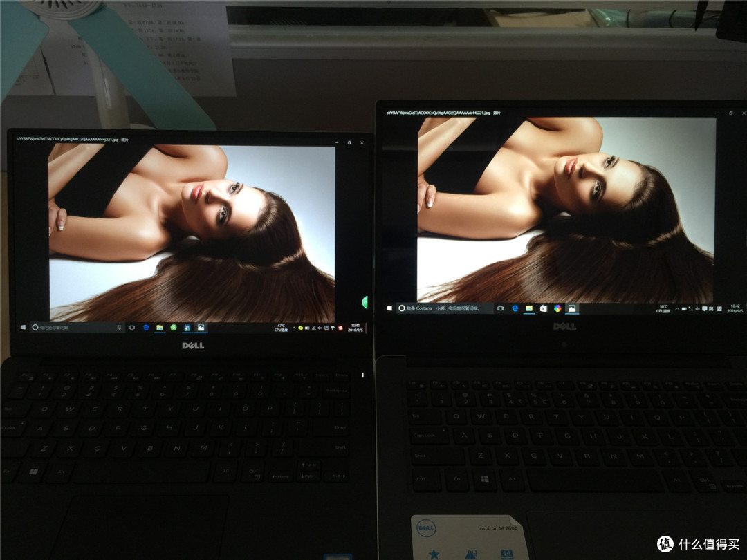The width and height of the screenshot is (747, 560).
Task: Open Start menu on the left laptop
Action: 22,327
